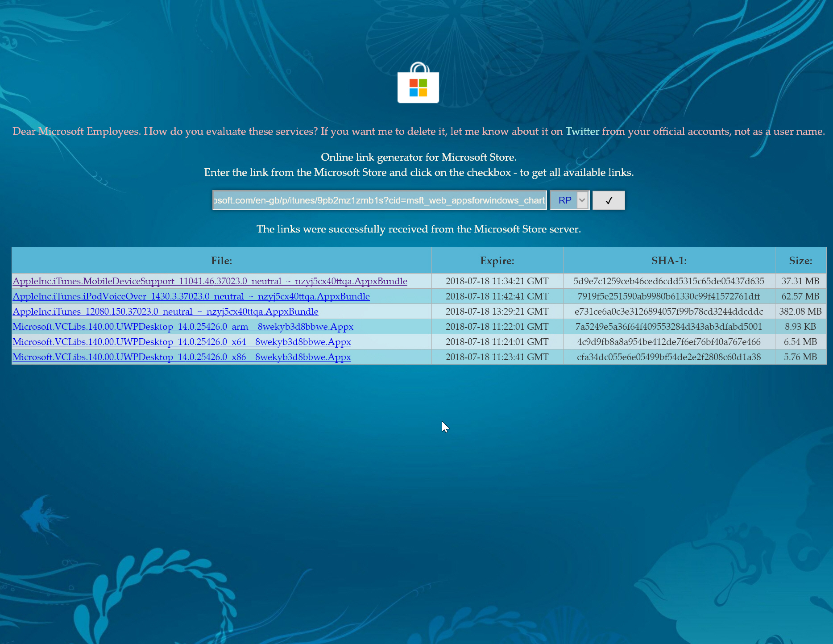Click the Expire: column header
This screenshot has height=644, width=833.
pyautogui.click(x=497, y=261)
